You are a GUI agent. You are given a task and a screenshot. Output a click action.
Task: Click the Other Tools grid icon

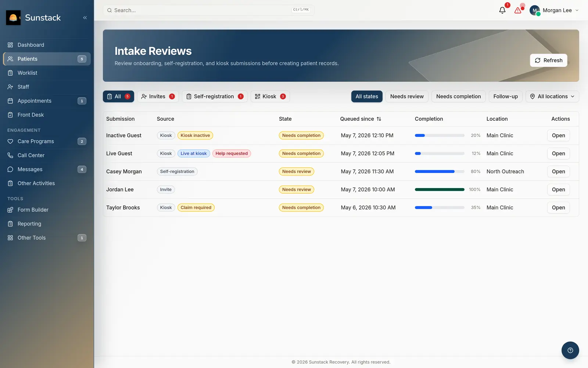(10, 238)
